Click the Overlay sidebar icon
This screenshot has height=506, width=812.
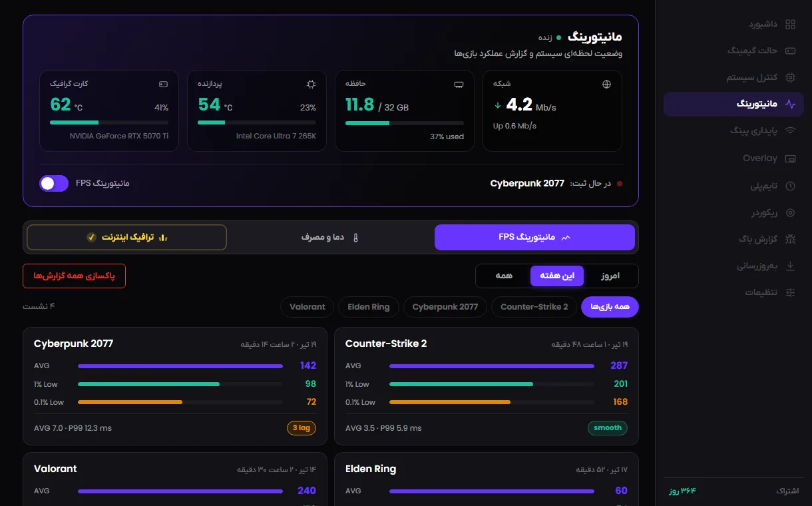(791, 158)
